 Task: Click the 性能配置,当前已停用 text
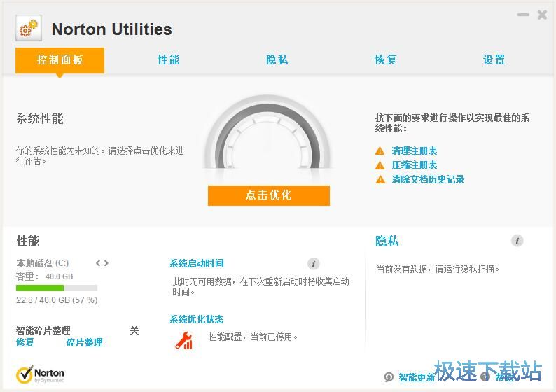pyautogui.click(x=253, y=337)
